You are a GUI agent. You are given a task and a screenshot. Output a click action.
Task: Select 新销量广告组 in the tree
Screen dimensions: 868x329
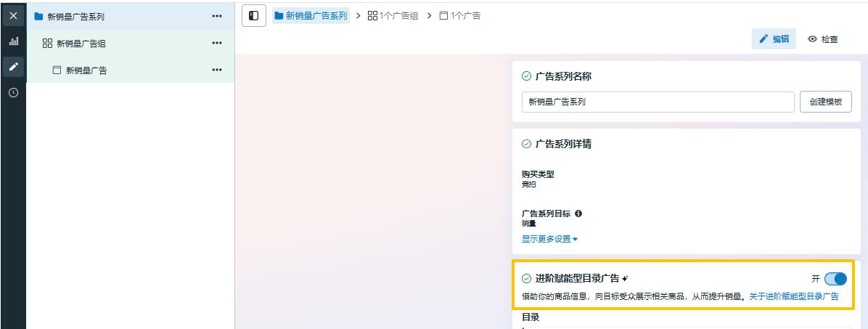81,44
